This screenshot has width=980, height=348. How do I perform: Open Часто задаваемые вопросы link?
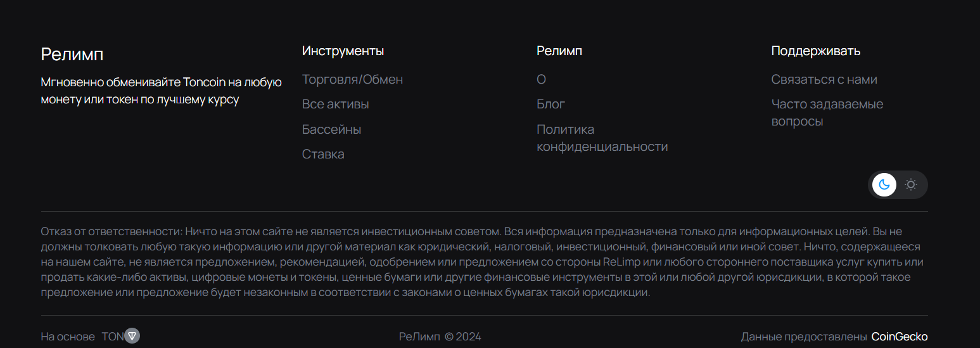pyautogui.click(x=827, y=112)
